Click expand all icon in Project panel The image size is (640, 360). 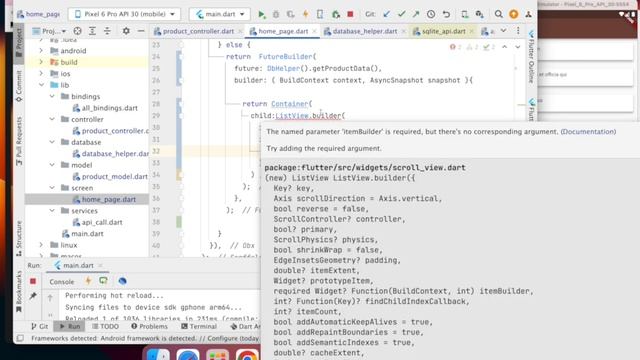(x=92, y=31)
